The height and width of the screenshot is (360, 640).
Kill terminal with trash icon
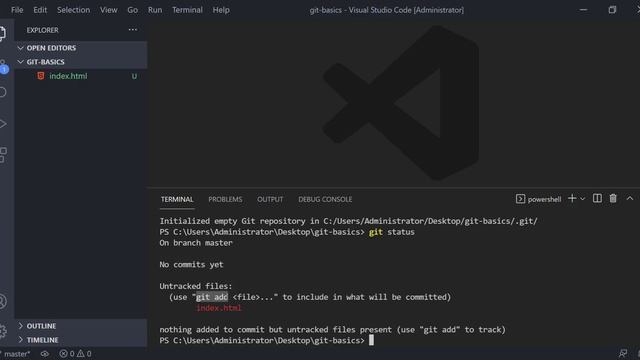point(613,198)
